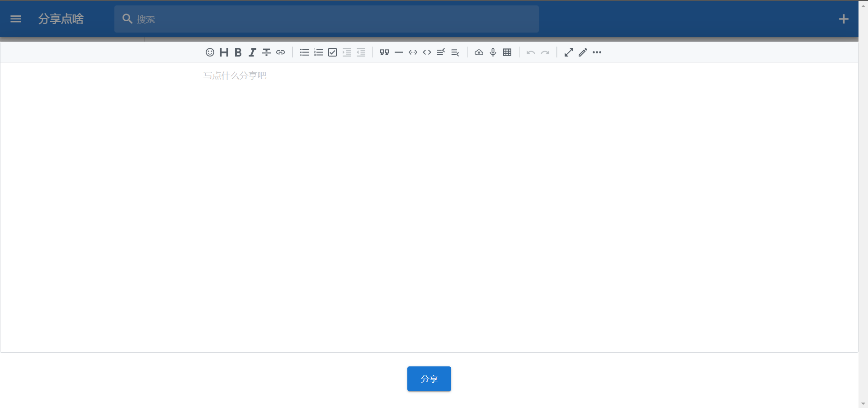Click the plus icon in header
The height and width of the screenshot is (408, 868).
click(x=844, y=19)
